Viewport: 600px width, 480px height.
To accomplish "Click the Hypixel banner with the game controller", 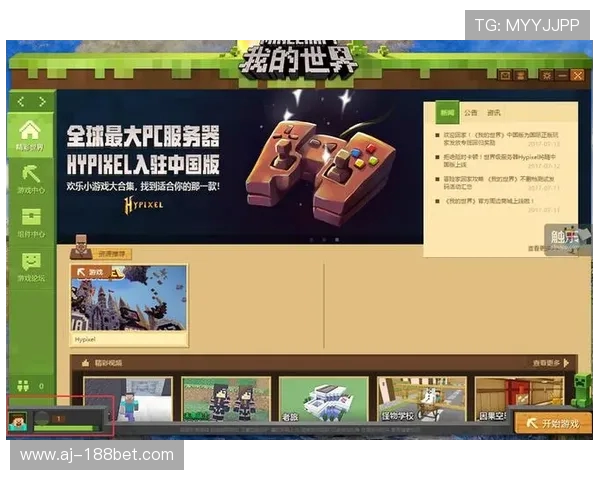I will pos(240,167).
